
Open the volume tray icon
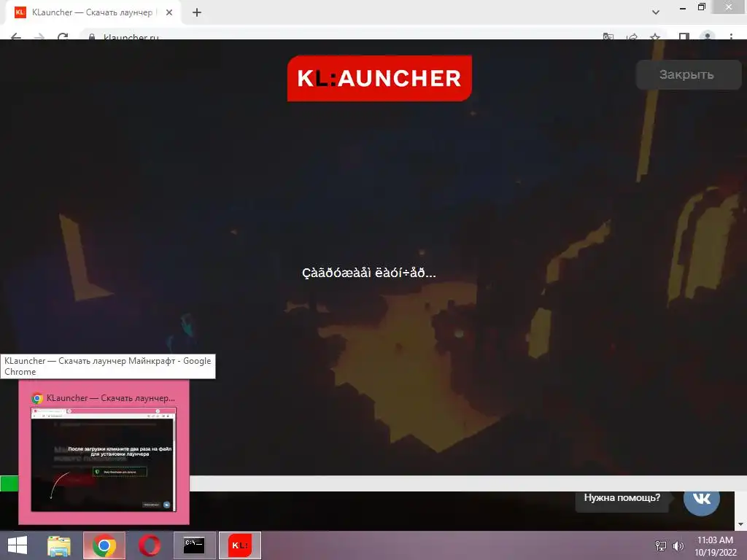tap(678, 545)
